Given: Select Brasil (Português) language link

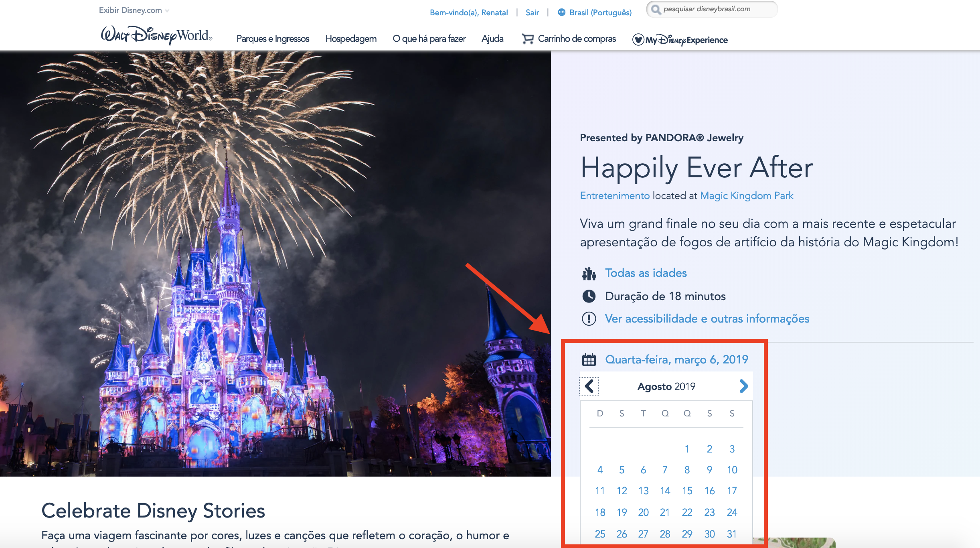Looking at the screenshot, I should tap(600, 12).
